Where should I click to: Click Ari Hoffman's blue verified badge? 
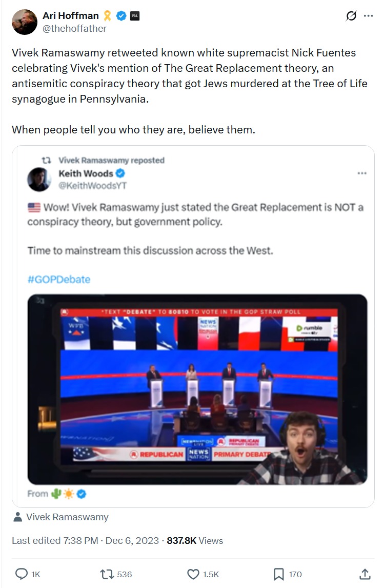click(x=121, y=16)
